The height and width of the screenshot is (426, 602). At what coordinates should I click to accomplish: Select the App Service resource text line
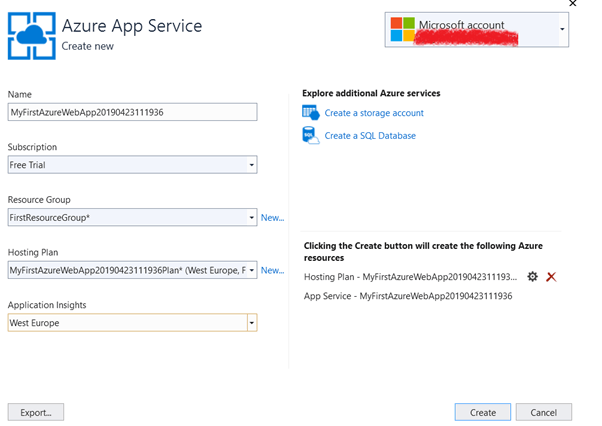click(x=408, y=296)
